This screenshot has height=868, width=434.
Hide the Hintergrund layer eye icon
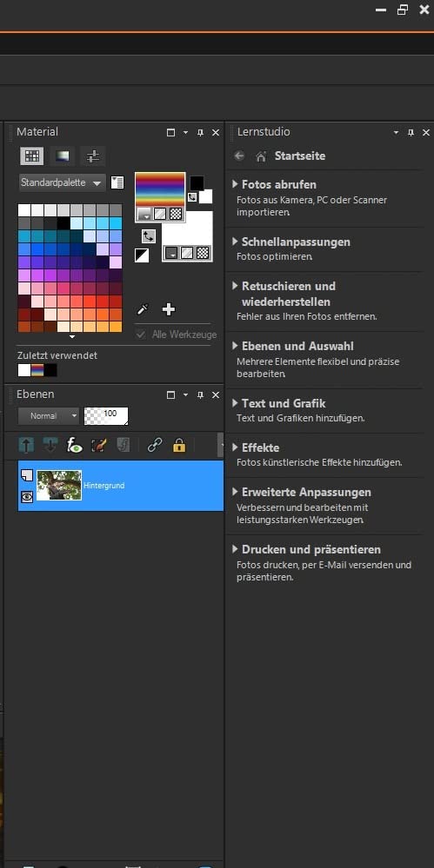(27, 497)
